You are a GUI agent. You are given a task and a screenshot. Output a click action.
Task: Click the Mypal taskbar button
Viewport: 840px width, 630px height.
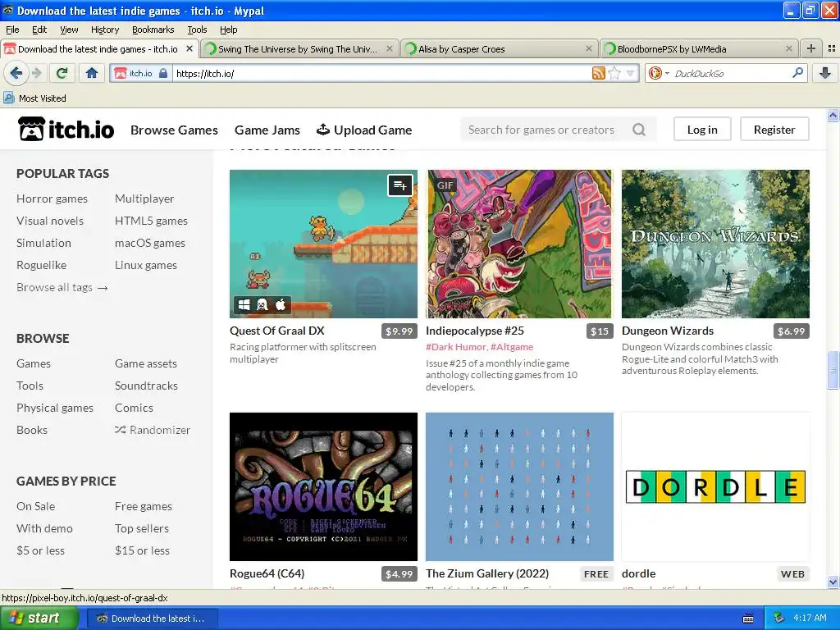click(152, 619)
